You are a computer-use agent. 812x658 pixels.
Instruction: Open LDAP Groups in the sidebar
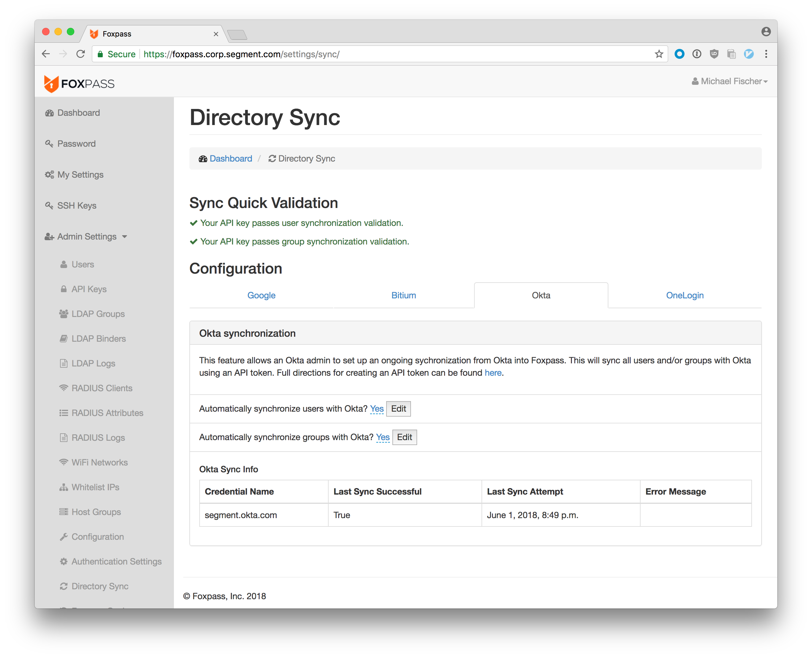click(x=98, y=314)
